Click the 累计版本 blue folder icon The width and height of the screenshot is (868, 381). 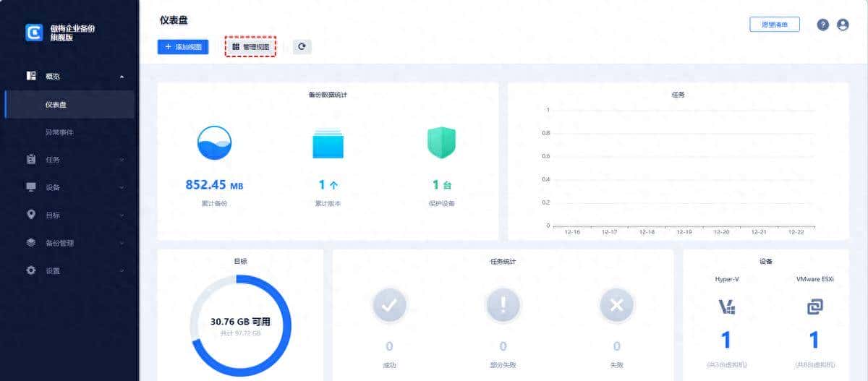pos(328,143)
